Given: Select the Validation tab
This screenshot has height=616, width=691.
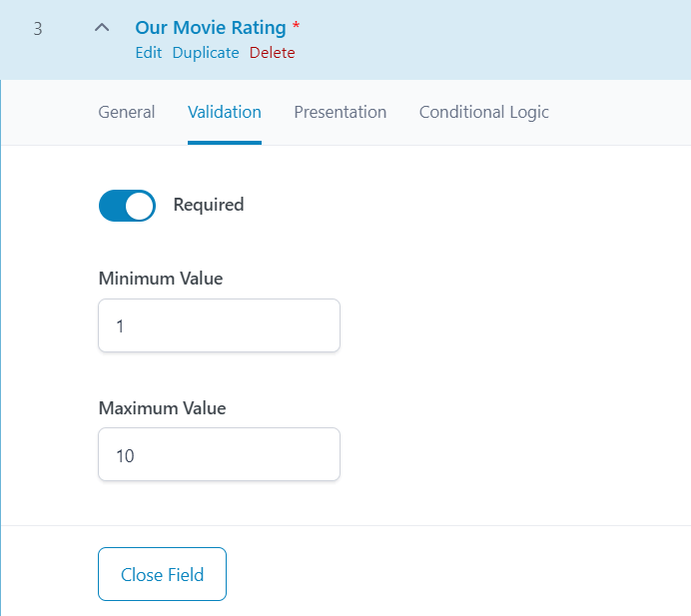Looking at the screenshot, I should pyautogui.click(x=224, y=112).
